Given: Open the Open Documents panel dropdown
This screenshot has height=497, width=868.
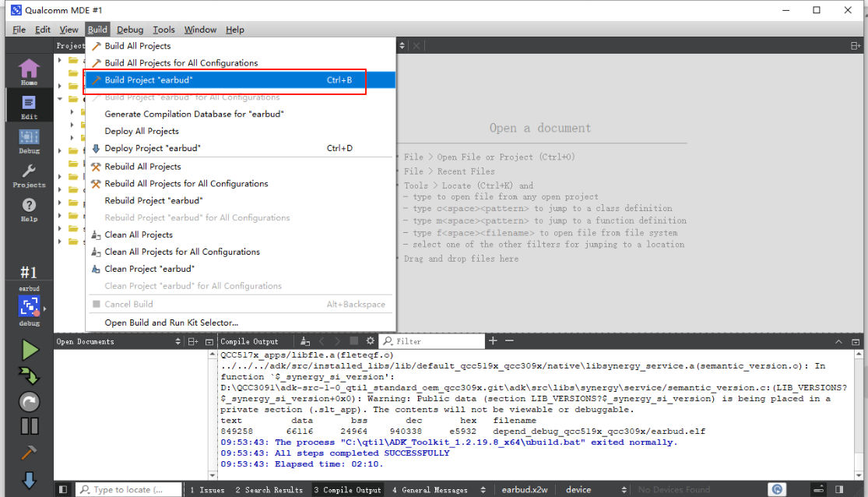Looking at the screenshot, I should [x=177, y=342].
